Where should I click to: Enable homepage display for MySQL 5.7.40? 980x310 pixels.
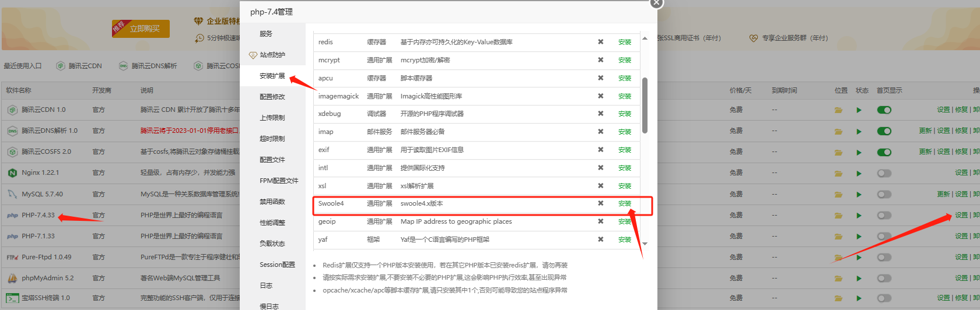pos(884,194)
